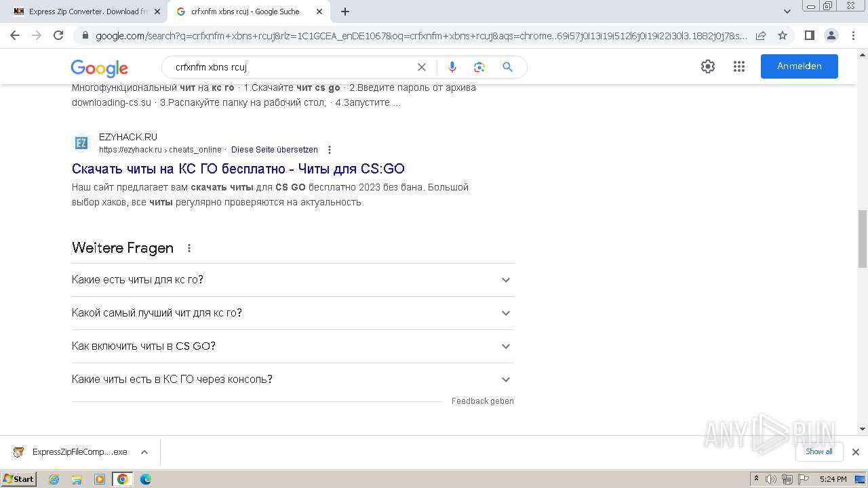
Task: Open a new browser tab
Action: coord(345,12)
